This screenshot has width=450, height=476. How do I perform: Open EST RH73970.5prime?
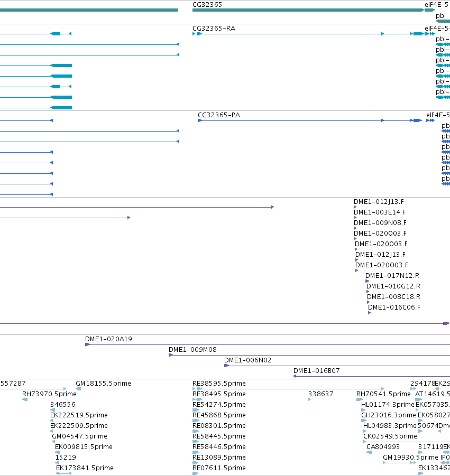49,394
